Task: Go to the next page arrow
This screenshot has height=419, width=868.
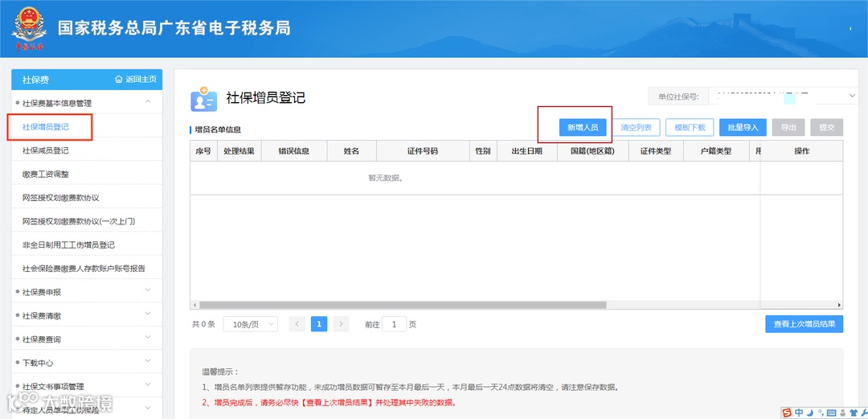Action: point(341,323)
